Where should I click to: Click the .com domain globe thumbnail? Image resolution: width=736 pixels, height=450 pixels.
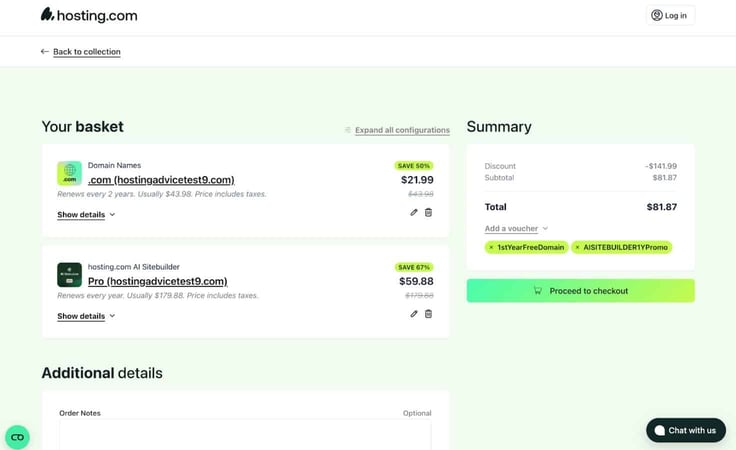69,173
